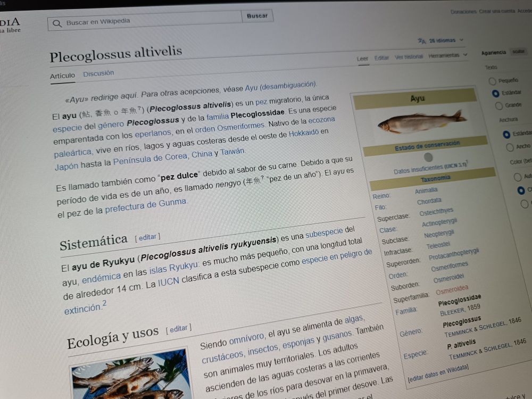Select Grande text size
The height and width of the screenshot is (399, 532).
[499, 106]
